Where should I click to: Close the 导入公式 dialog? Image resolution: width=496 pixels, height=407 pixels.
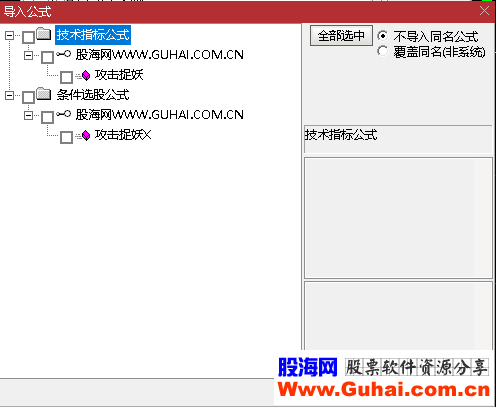(484, 11)
